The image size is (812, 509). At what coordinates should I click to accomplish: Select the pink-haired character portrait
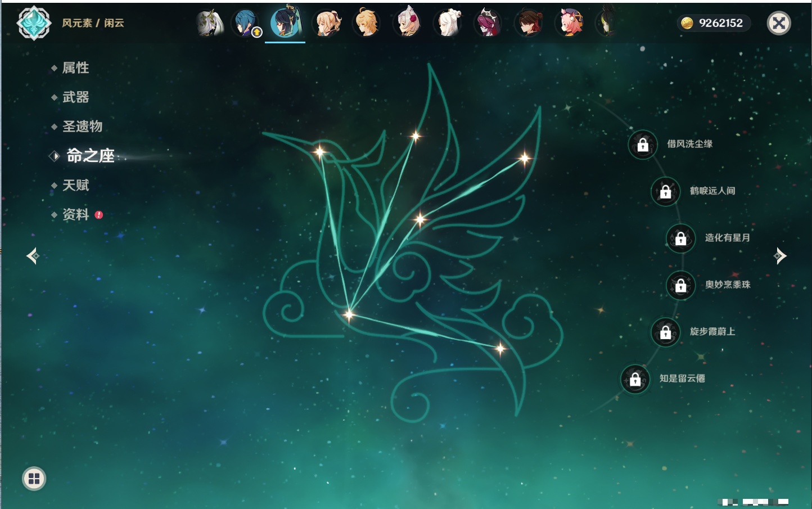point(570,23)
